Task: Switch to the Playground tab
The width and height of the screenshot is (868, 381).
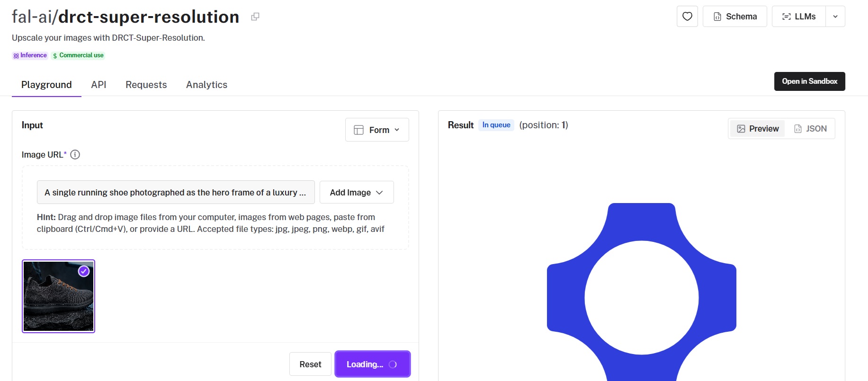Action: (46, 85)
